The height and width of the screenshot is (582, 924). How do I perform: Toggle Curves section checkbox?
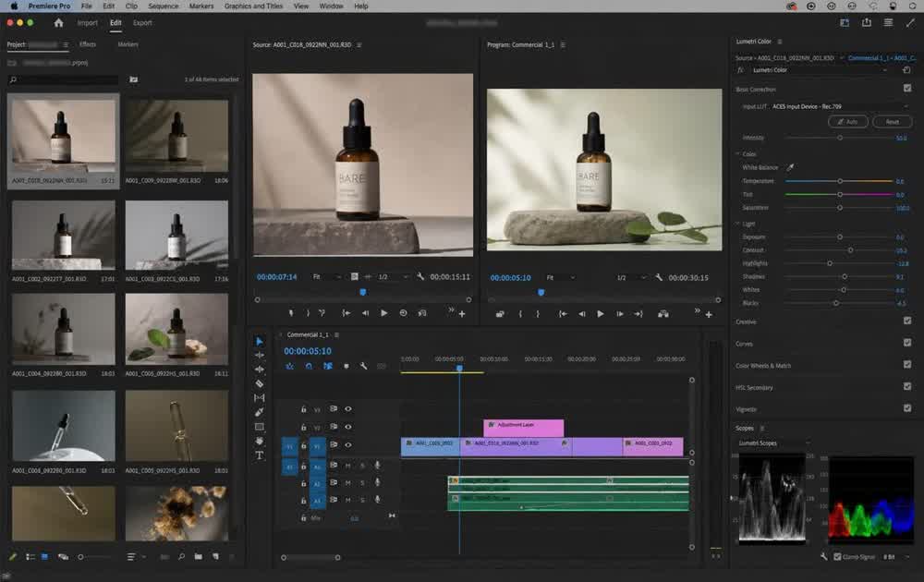coord(907,342)
